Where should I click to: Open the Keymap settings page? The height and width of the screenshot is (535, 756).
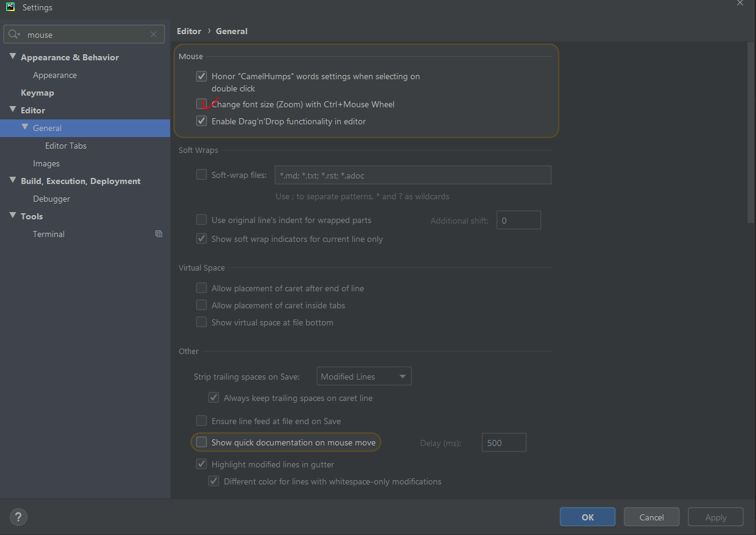click(x=37, y=93)
